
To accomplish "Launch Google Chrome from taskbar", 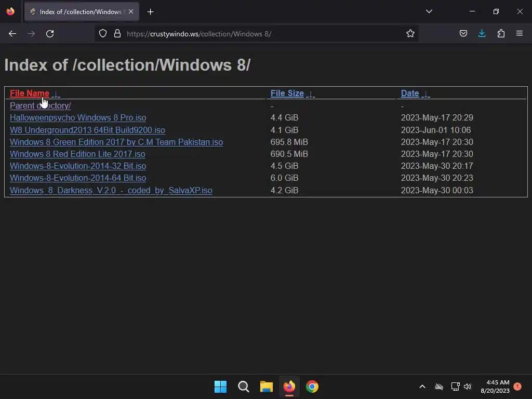I will pos(312,387).
